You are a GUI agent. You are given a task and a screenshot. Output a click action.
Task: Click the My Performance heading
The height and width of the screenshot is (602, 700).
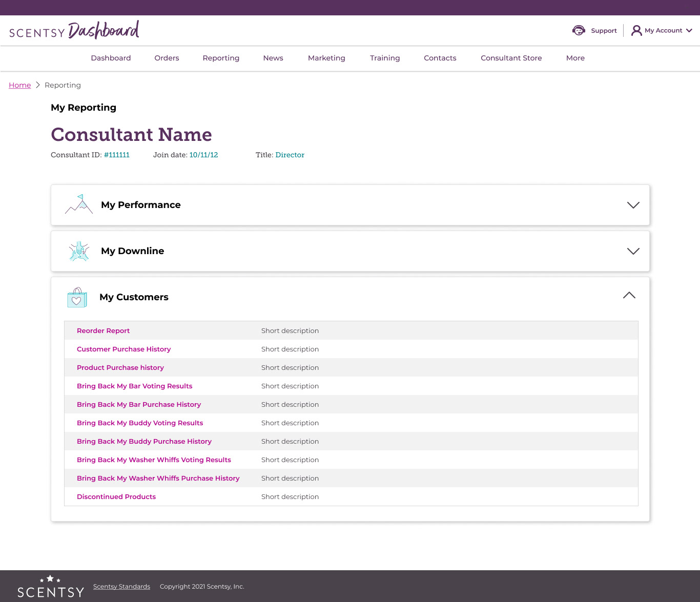(141, 205)
